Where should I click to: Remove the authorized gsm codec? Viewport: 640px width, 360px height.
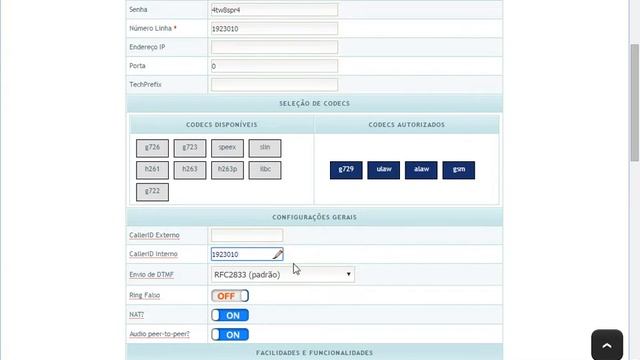tap(459, 170)
